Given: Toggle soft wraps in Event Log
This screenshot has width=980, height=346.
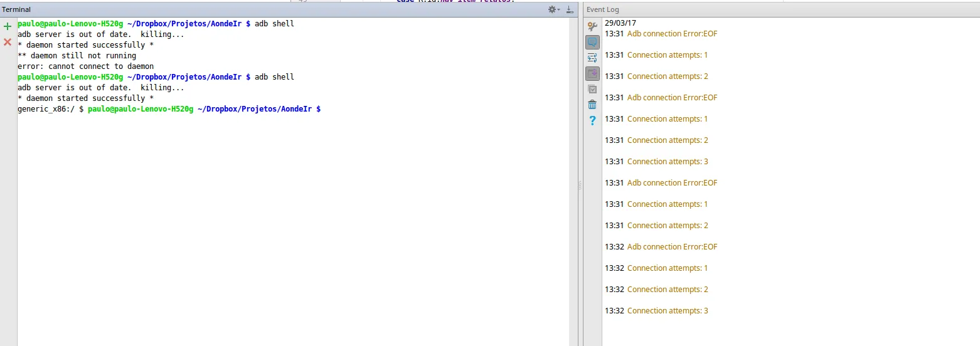Looking at the screenshot, I should pos(592,58).
